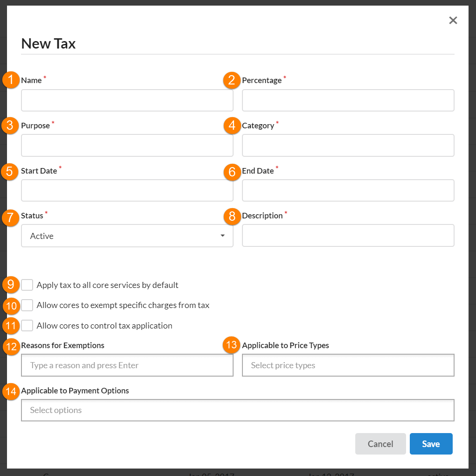The height and width of the screenshot is (476, 476).
Task: Click the Percentage input field
Action: tap(348, 100)
